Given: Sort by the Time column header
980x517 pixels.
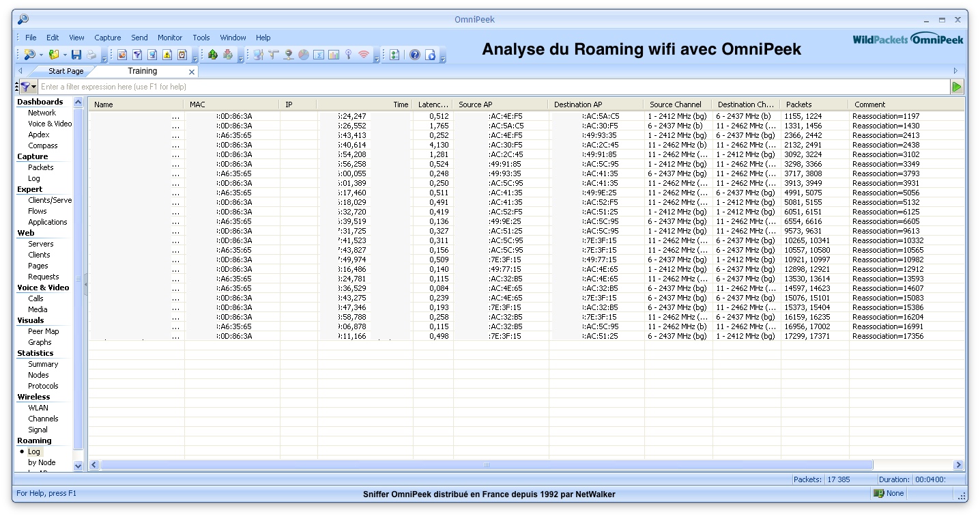Looking at the screenshot, I should (365, 104).
